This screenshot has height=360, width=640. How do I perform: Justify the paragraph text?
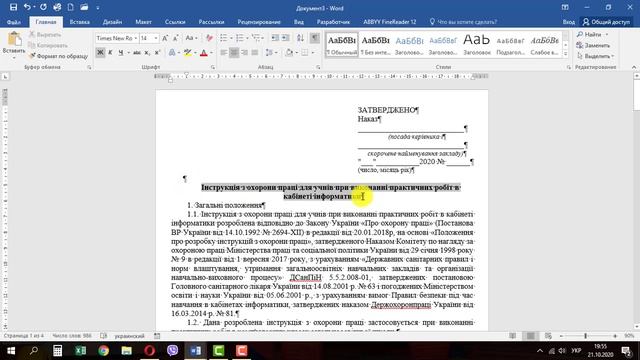click(255, 53)
